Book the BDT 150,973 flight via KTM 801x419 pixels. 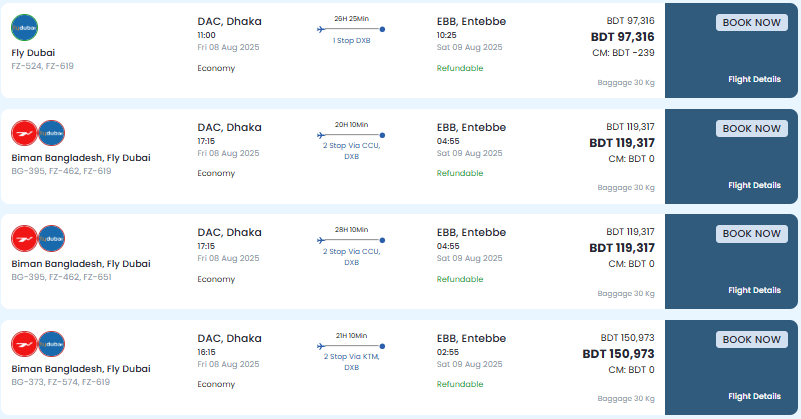coord(751,339)
